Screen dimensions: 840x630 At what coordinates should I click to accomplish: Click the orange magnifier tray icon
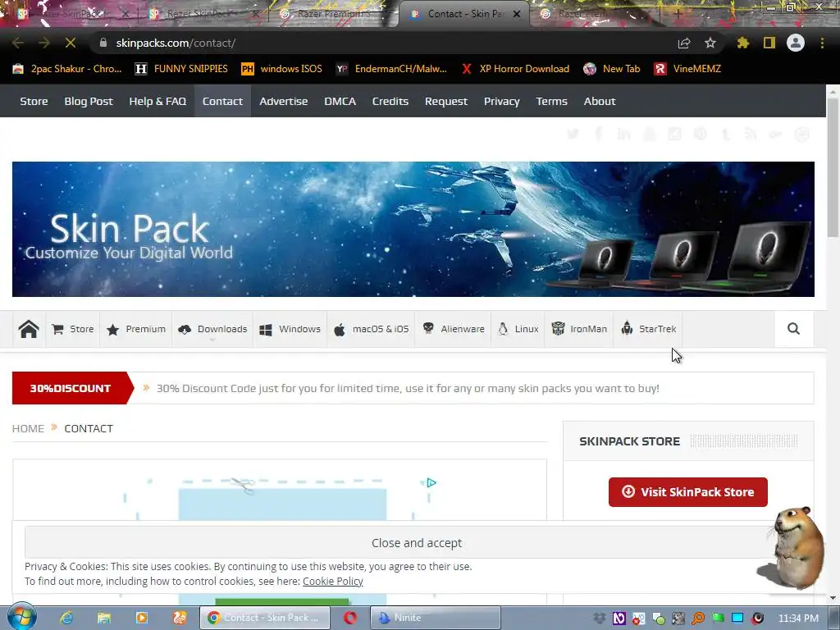(698, 619)
